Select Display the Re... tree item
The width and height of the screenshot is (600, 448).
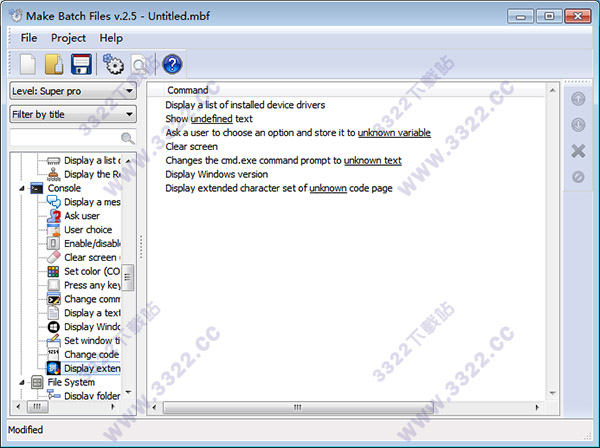tap(92, 174)
